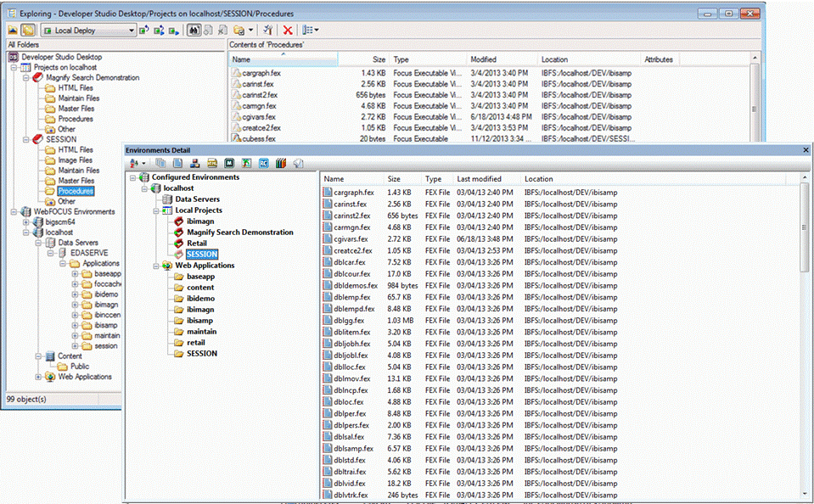Select cargraph.fex in the Explorer Procedures list
This screenshot has width=814, height=504.
pos(261,73)
